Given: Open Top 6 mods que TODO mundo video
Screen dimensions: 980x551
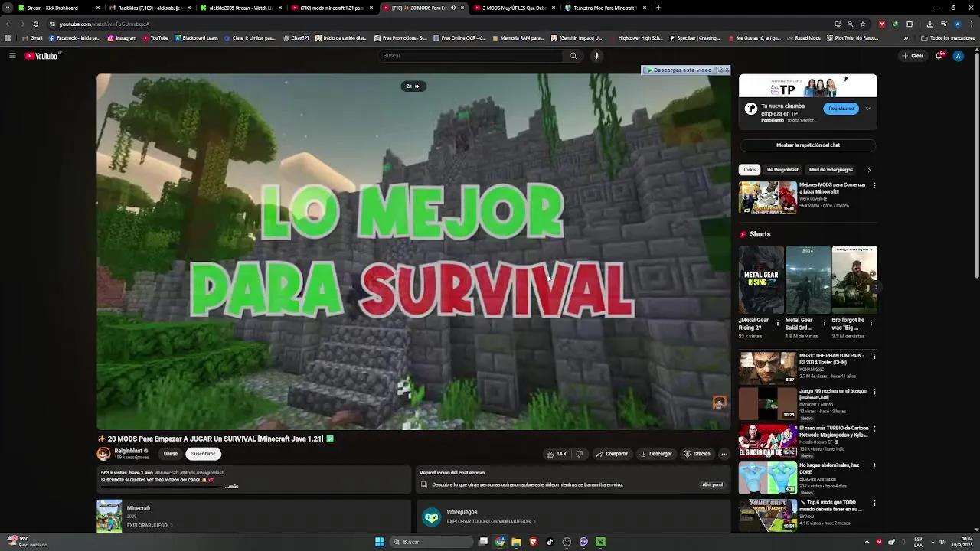Looking at the screenshot, I should pos(767,515).
